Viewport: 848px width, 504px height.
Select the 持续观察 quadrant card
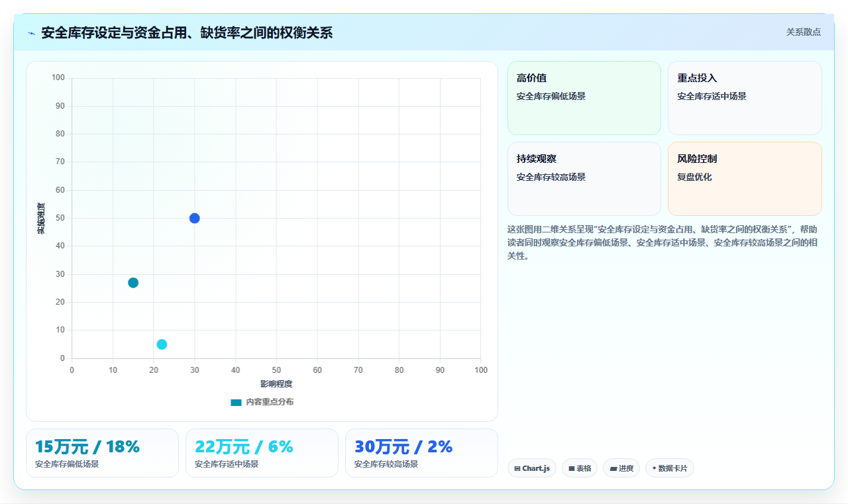[584, 179]
